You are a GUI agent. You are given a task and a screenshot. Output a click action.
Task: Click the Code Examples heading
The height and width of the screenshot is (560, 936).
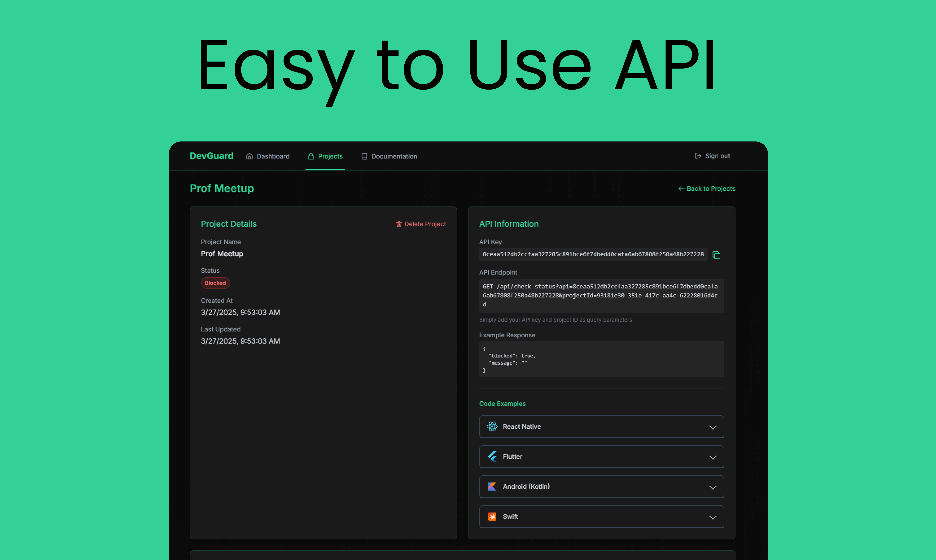(502, 404)
